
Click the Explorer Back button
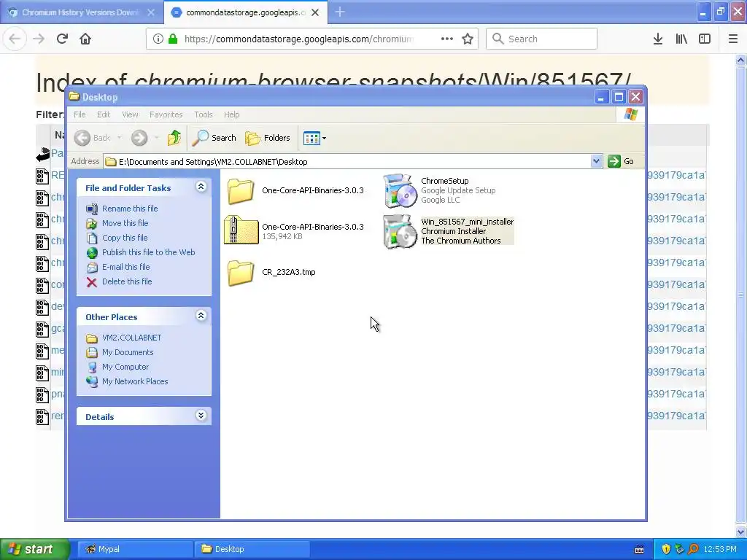(93, 138)
